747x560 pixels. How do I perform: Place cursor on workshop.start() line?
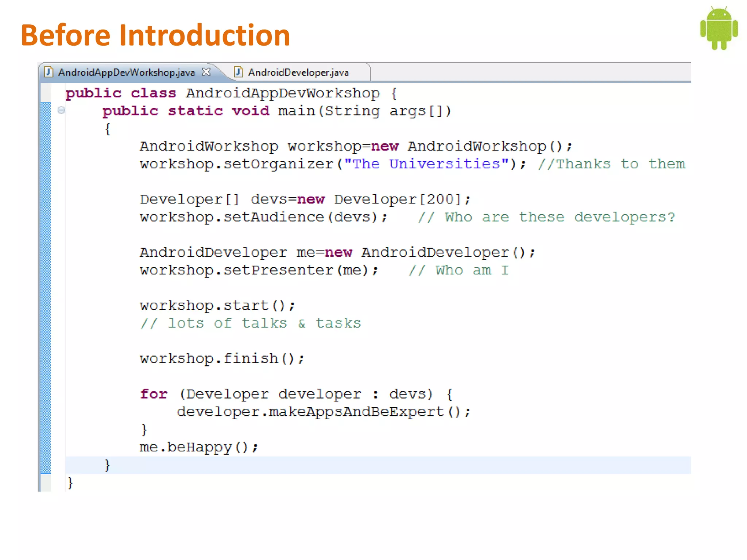click(x=217, y=306)
